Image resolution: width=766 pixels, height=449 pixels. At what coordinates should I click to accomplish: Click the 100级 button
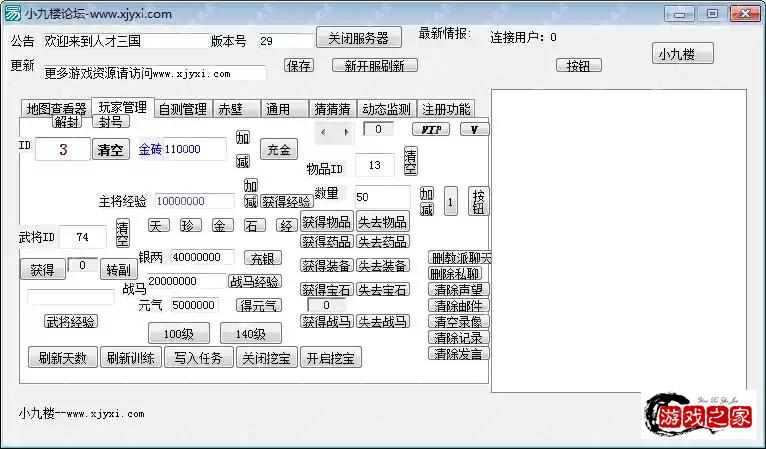[x=179, y=334]
